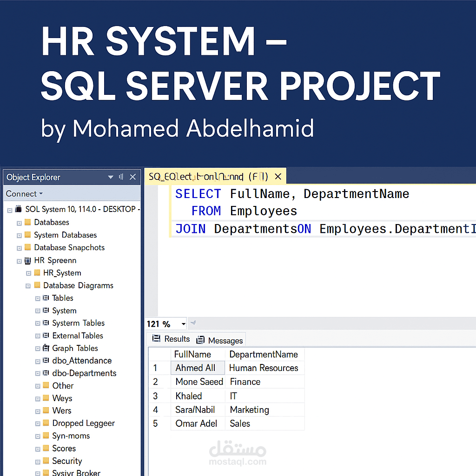The height and width of the screenshot is (476, 476).
Task: Switch to the Messages tab
Action: pos(219,340)
